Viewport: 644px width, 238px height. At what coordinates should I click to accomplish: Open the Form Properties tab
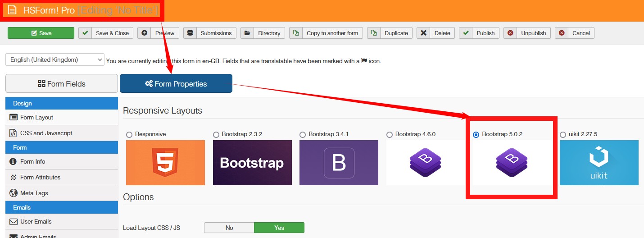point(176,83)
